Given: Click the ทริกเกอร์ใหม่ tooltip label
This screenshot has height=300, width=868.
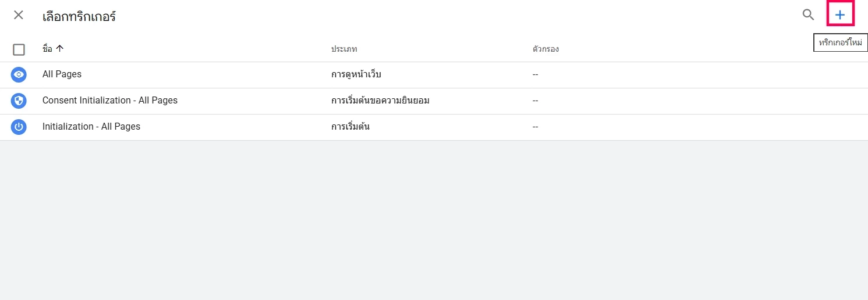Looking at the screenshot, I should (x=840, y=43).
